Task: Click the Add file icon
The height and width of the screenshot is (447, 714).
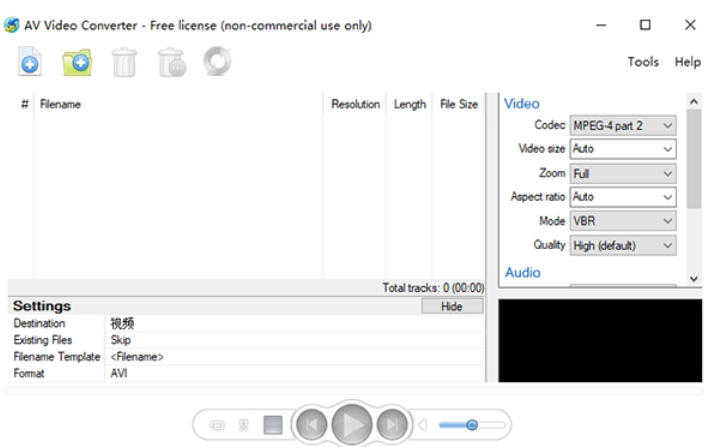Action: (x=30, y=63)
